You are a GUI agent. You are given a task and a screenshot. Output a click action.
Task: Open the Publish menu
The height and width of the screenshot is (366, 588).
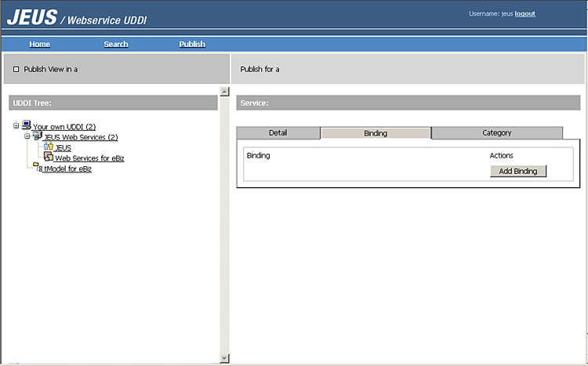pyautogui.click(x=192, y=44)
